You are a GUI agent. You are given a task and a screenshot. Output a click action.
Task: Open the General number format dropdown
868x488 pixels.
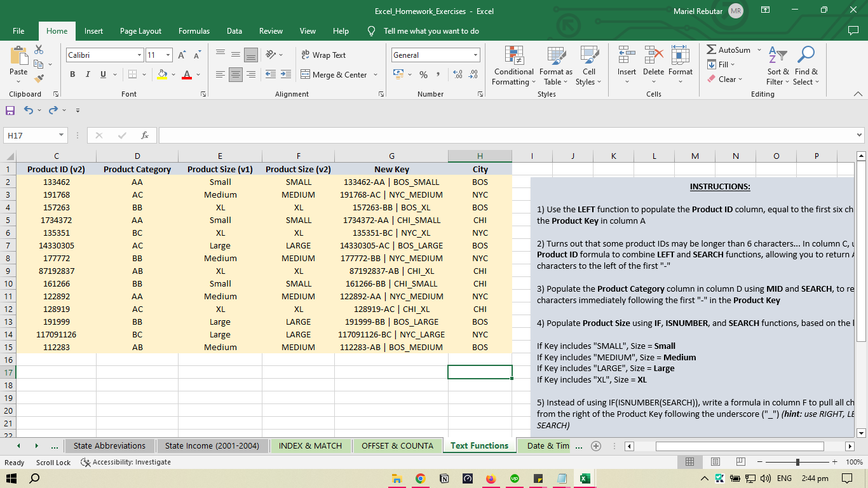475,55
